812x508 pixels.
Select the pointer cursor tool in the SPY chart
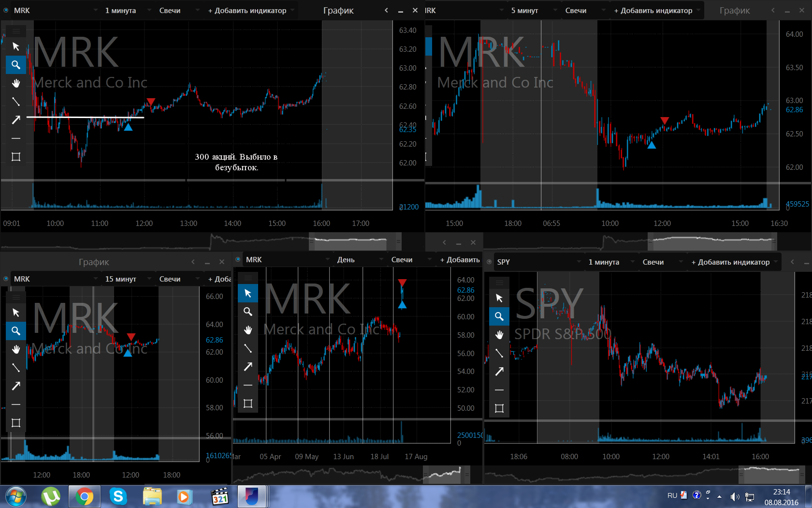pyautogui.click(x=499, y=298)
